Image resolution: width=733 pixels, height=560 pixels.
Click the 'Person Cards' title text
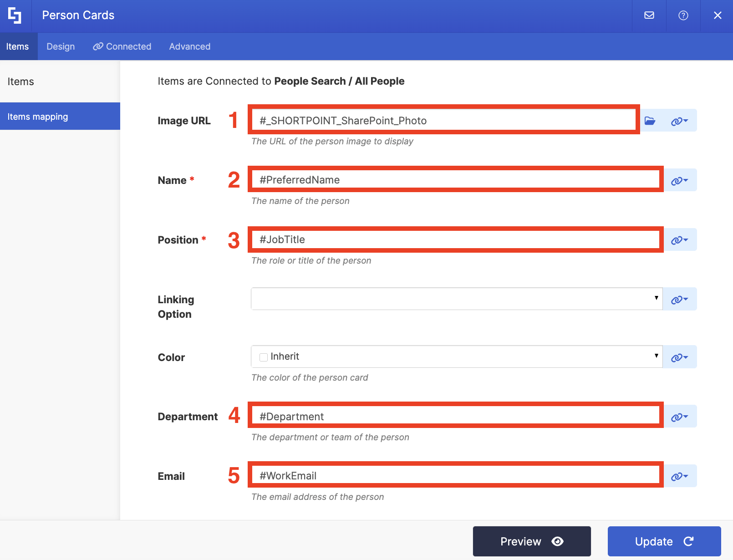coord(78,15)
